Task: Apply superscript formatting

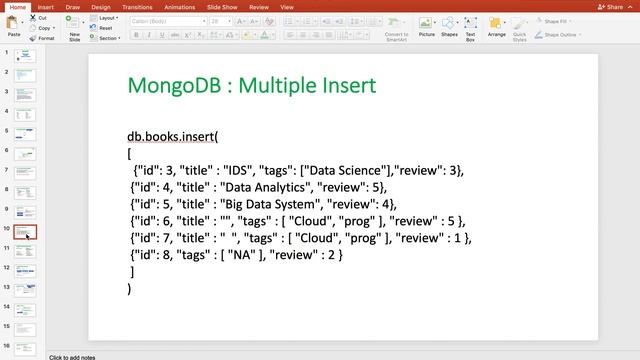Action: click(x=187, y=36)
